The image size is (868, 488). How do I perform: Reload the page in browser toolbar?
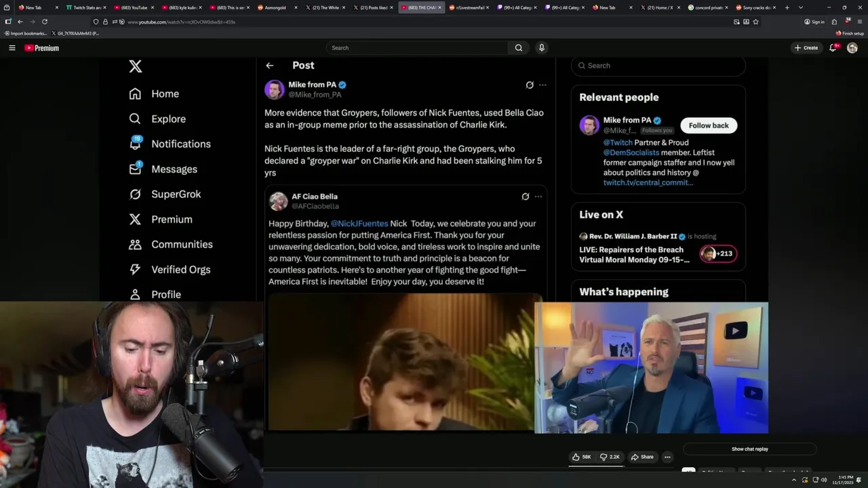click(44, 22)
